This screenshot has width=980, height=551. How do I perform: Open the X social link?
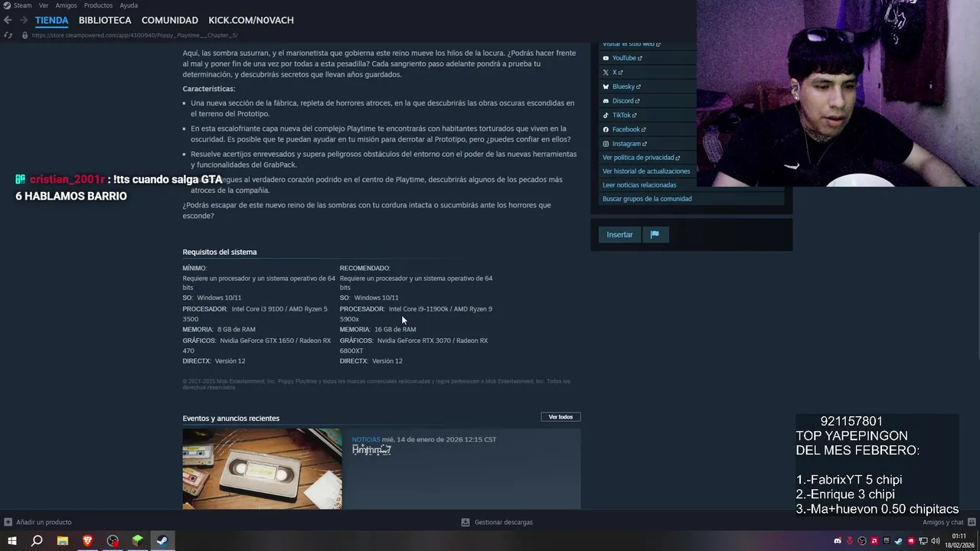(614, 72)
